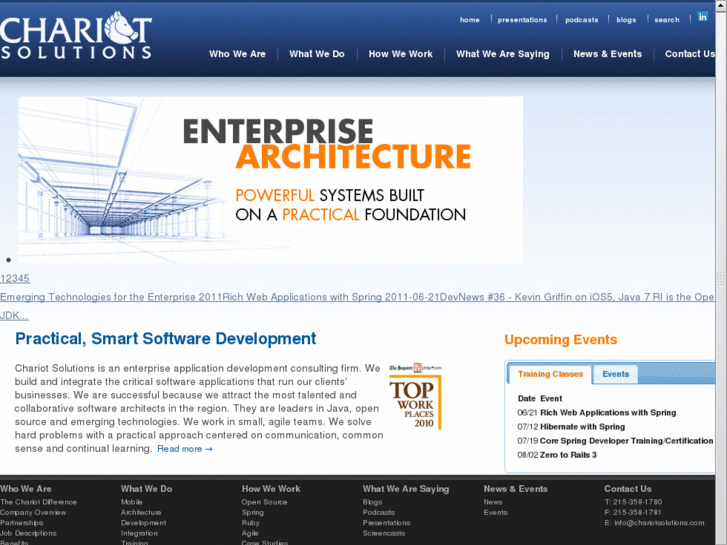
Task: Open Company Overview in the footer
Action: (x=31, y=512)
